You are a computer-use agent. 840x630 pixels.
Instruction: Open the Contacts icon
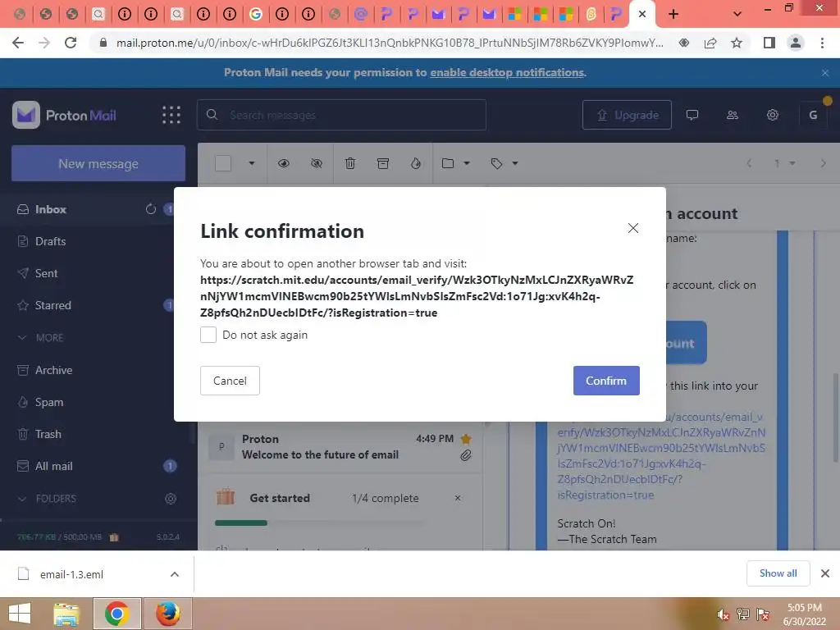(733, 115)
